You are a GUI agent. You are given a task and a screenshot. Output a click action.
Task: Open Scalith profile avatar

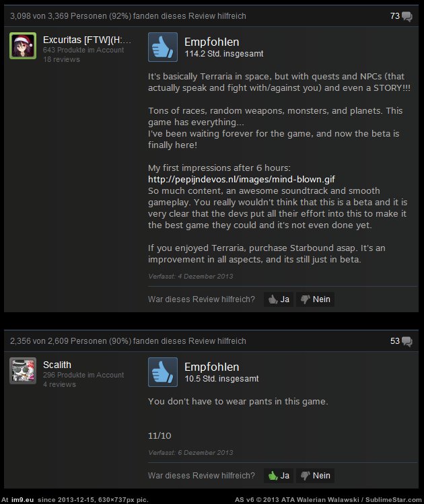23,371
